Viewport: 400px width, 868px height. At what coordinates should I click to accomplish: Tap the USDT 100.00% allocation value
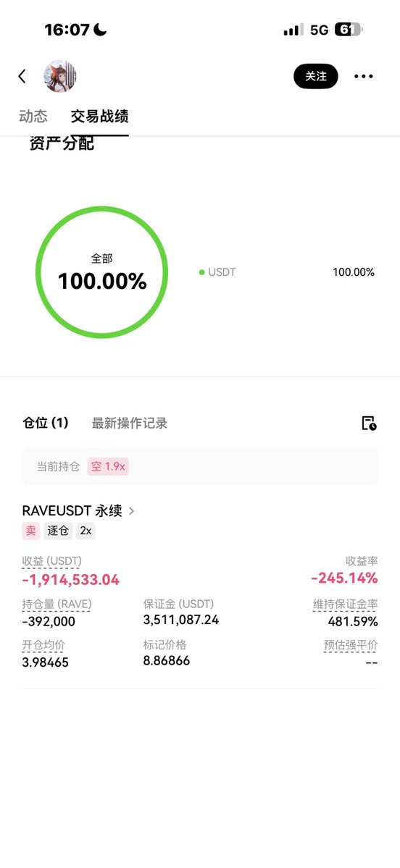pyautogui.click(x=354, y=272)
